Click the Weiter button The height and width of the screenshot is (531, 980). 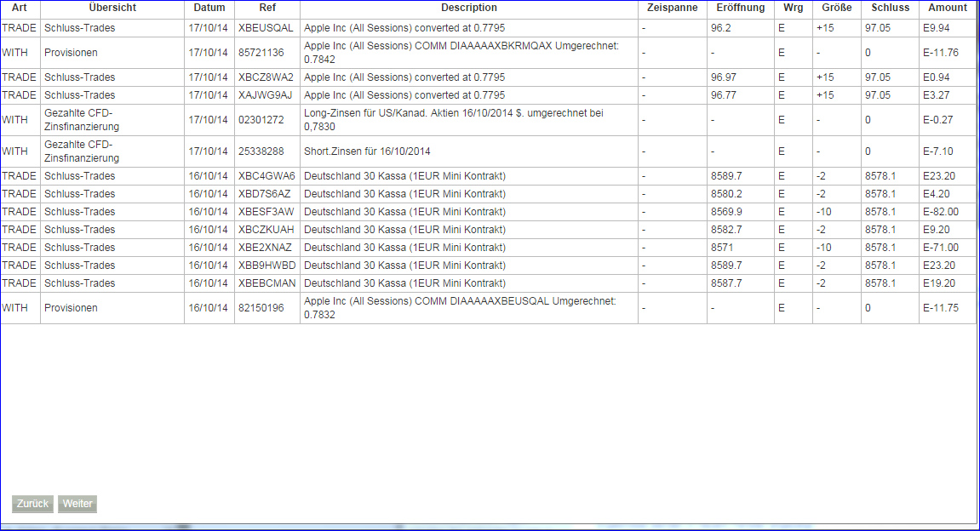coord(77,504)
